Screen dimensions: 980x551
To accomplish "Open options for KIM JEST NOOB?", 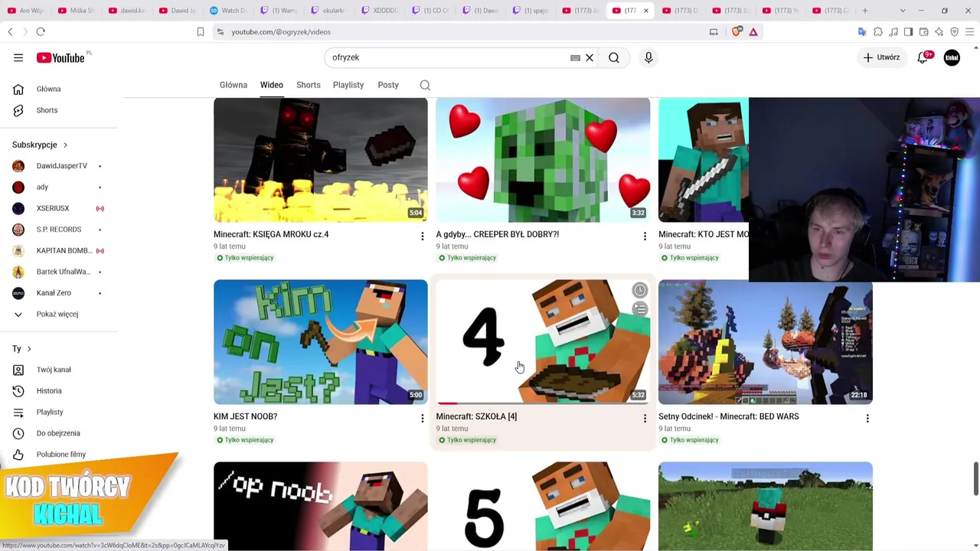I will tap(422, 419).
